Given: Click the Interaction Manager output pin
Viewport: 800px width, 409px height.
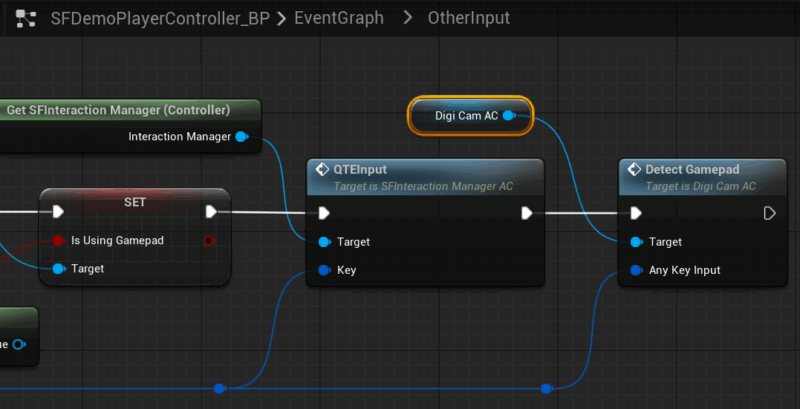Looking at the screenshot, I should point(241,136).
